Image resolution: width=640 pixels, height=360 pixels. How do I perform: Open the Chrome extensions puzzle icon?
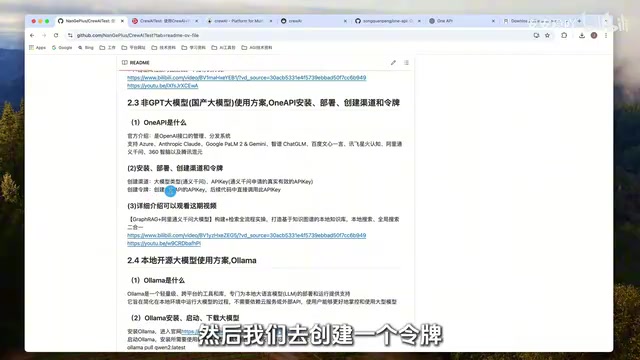pyautogui.click(x=564, y=36)
